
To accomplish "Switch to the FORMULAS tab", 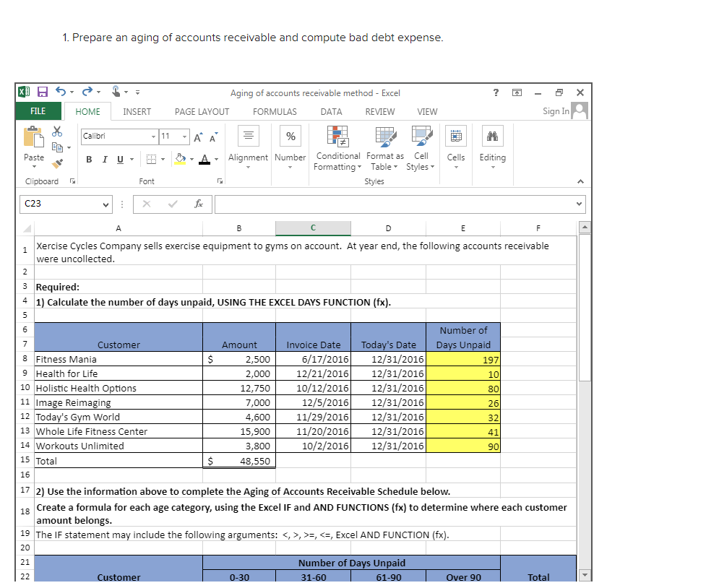I will [275, 112].
